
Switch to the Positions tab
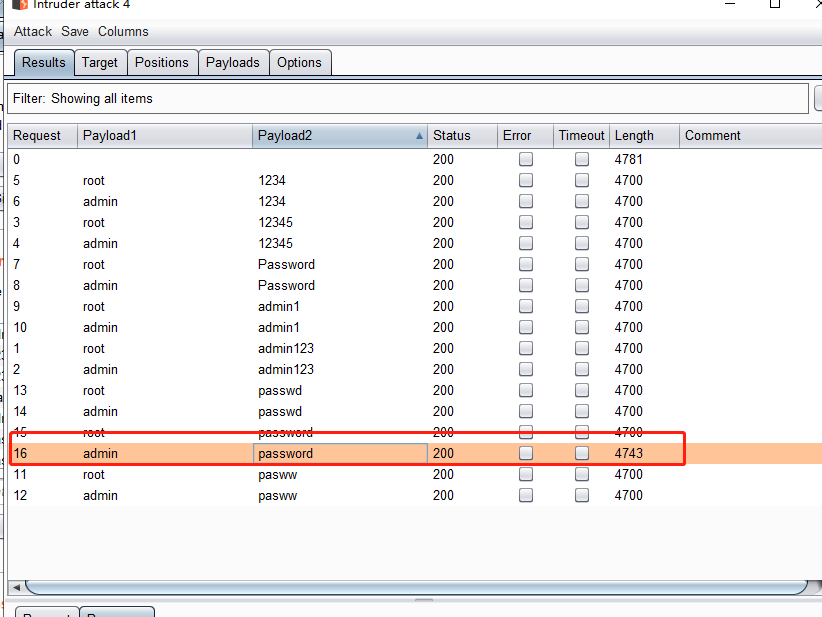tap(161, 62)
